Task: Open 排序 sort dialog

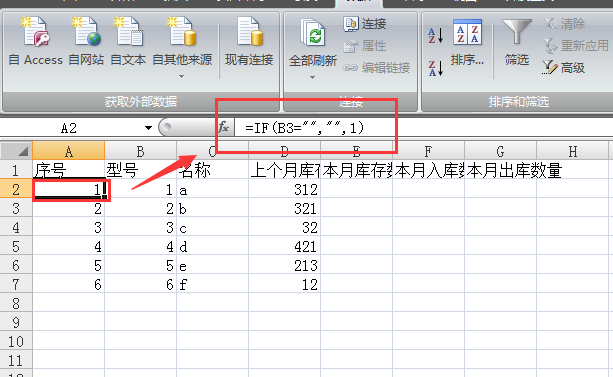Action: point(467,43)
